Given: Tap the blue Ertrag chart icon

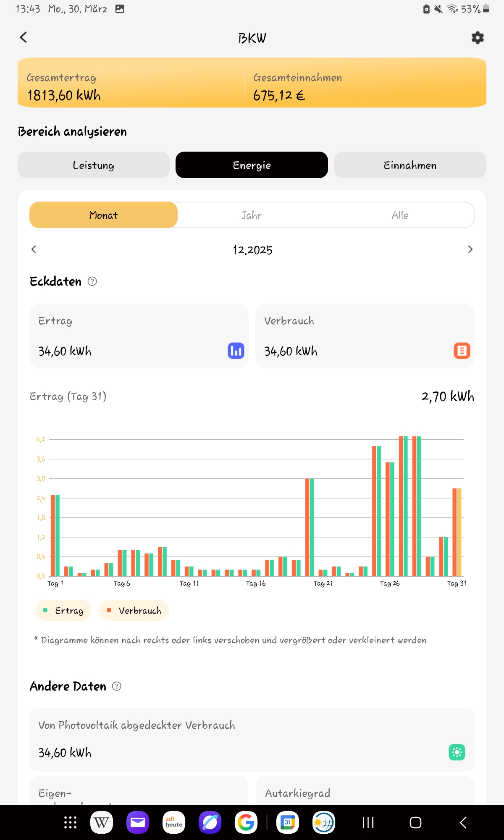Looking at the screenshot, I should point(236,351).
